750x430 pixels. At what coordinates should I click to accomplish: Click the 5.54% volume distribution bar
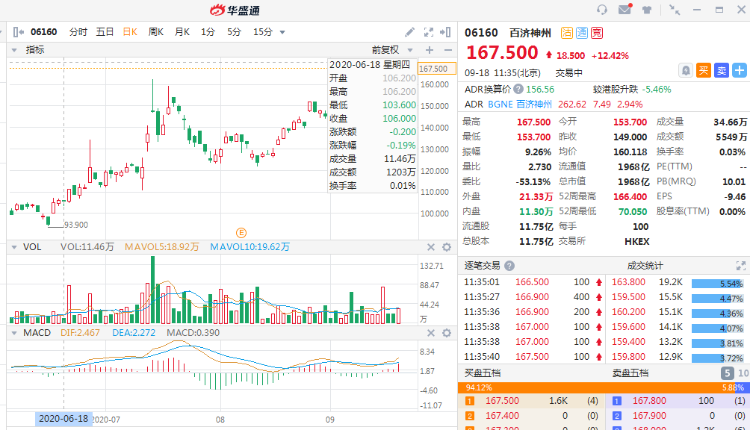[x=717, y=284]
